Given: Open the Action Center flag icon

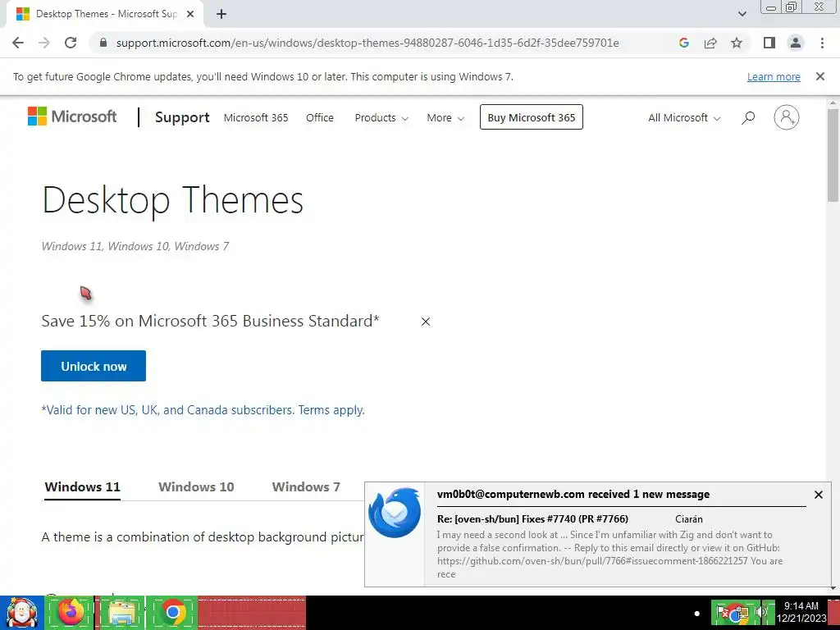Looking at the screenshot, I should (x=721, y=612).
